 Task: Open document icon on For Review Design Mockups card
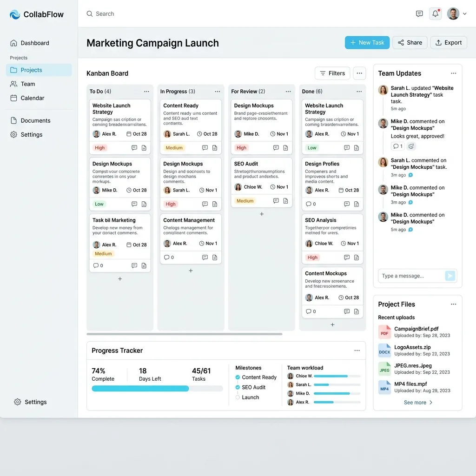pyautogui.click(x=286, y=147)
